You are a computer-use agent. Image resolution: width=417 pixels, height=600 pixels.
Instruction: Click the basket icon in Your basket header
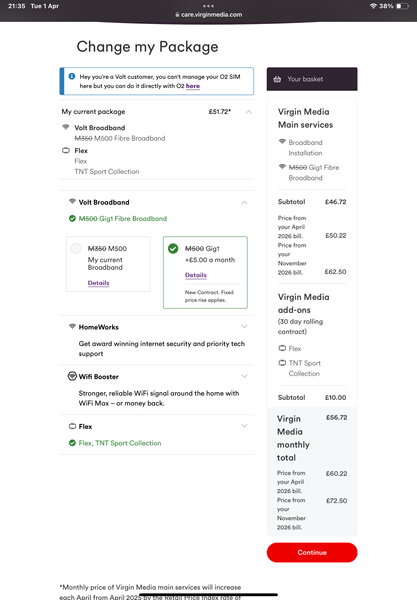277,79
